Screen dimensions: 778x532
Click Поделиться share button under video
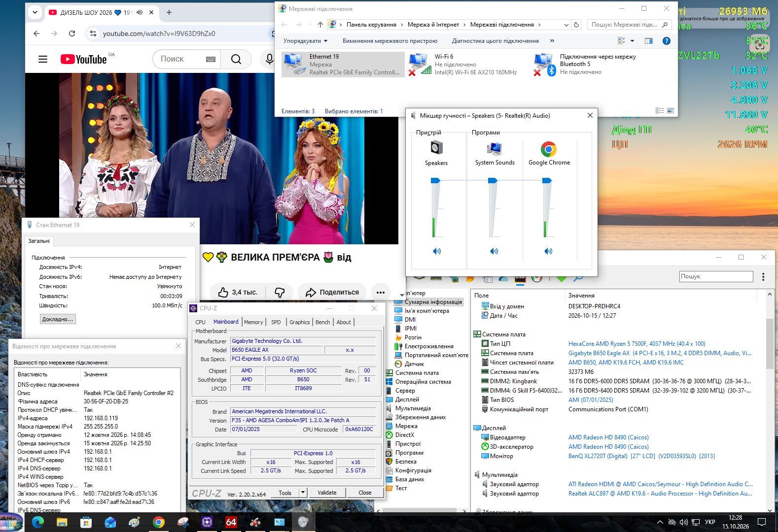point(332,292)
